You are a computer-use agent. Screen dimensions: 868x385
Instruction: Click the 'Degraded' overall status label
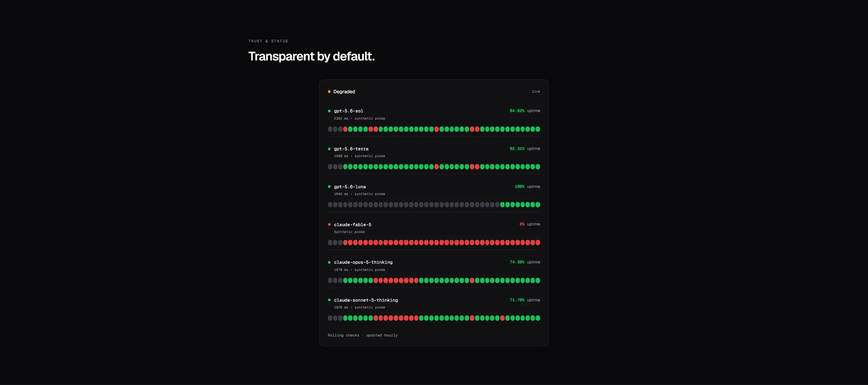click(344, 92)
